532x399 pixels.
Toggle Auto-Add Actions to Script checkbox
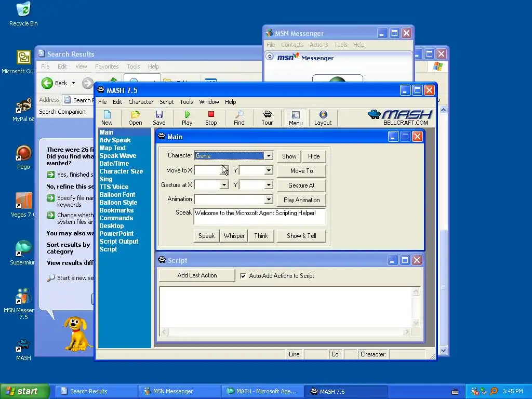243,276
